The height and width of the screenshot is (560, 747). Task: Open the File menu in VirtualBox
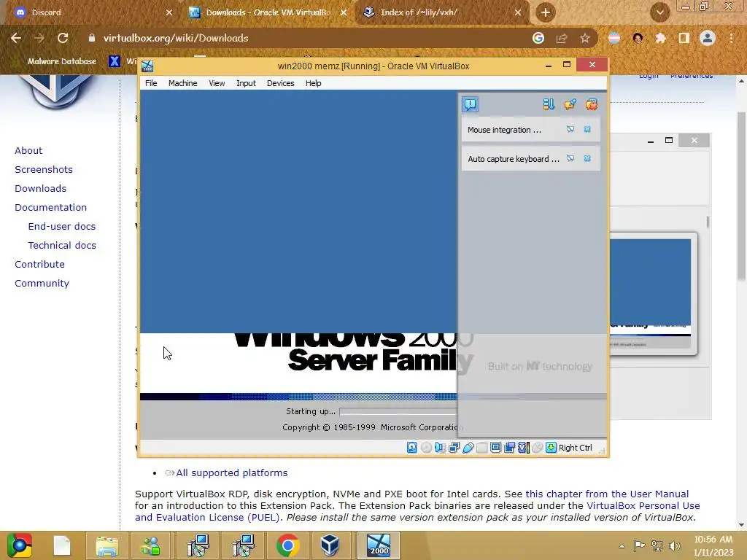click(151, 83)
